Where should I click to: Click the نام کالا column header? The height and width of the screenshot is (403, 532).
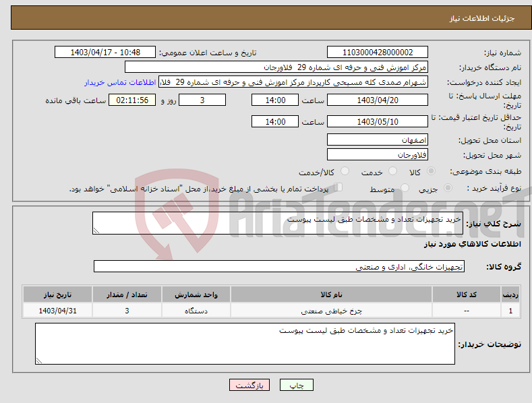click(x=331, y=294)
